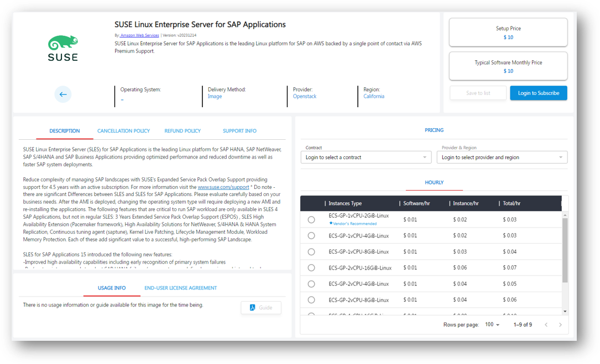Viewport: 600px width, 364px height.
Task: Click the PDF icon on the Guide button
Action: pyautogui.click(x=252, y=308)
